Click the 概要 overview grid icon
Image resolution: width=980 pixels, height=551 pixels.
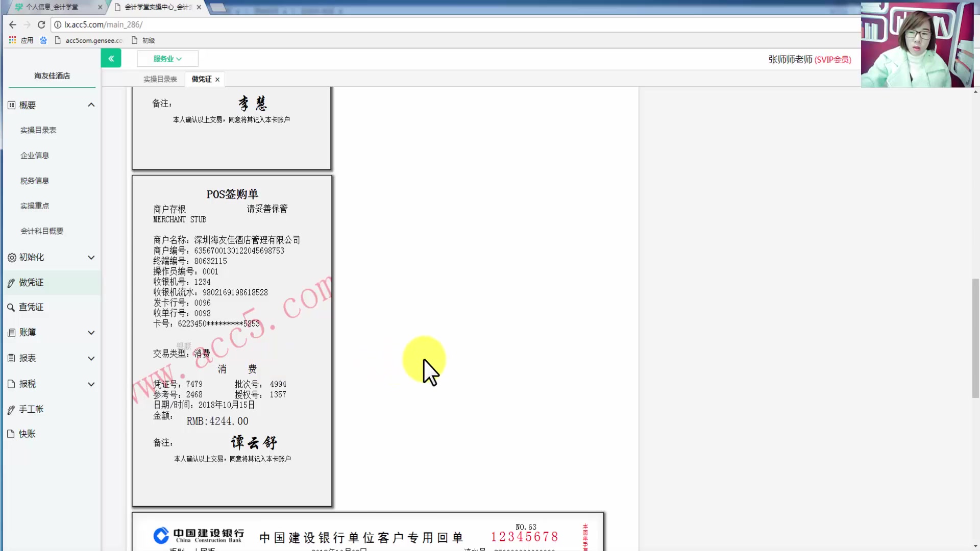(11, 105)
